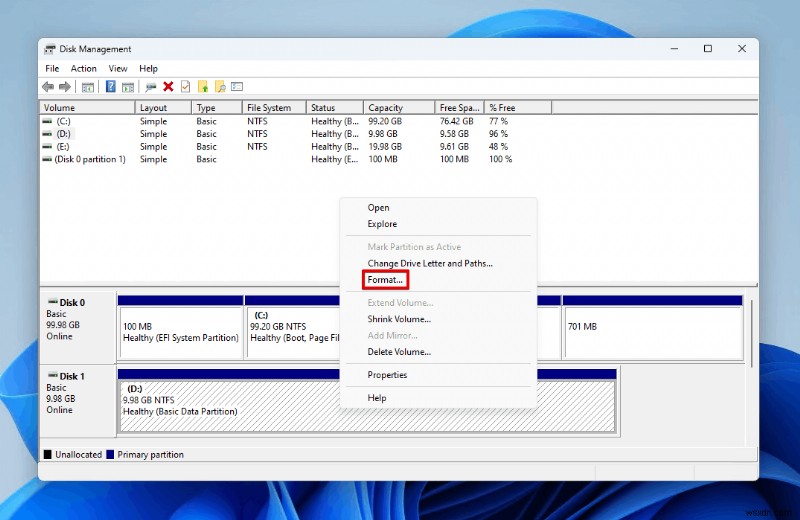Select the 100 MB EFI System Partition block
Viewport: 800px width, 520px height.
pos(181,328)
